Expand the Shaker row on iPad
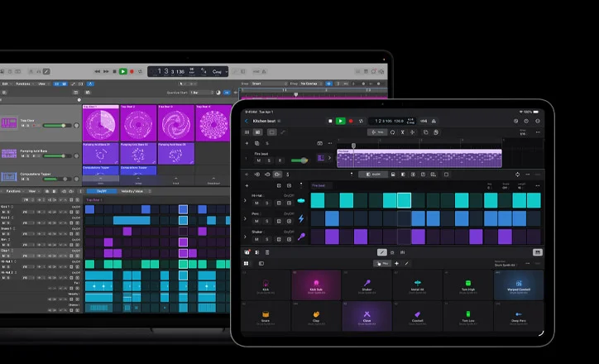599x364 pixels. 245,237
